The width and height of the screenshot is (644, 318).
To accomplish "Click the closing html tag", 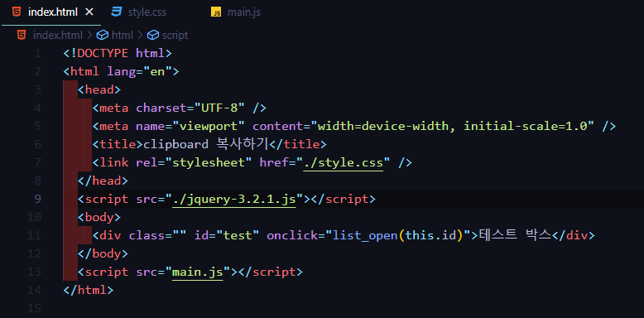I will [89, 290].
